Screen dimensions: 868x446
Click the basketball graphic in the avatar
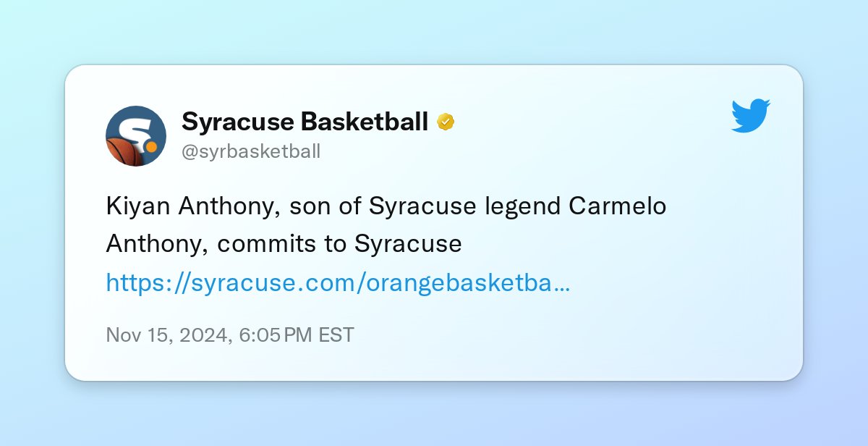pyautogui.click(x=123, y=151)
